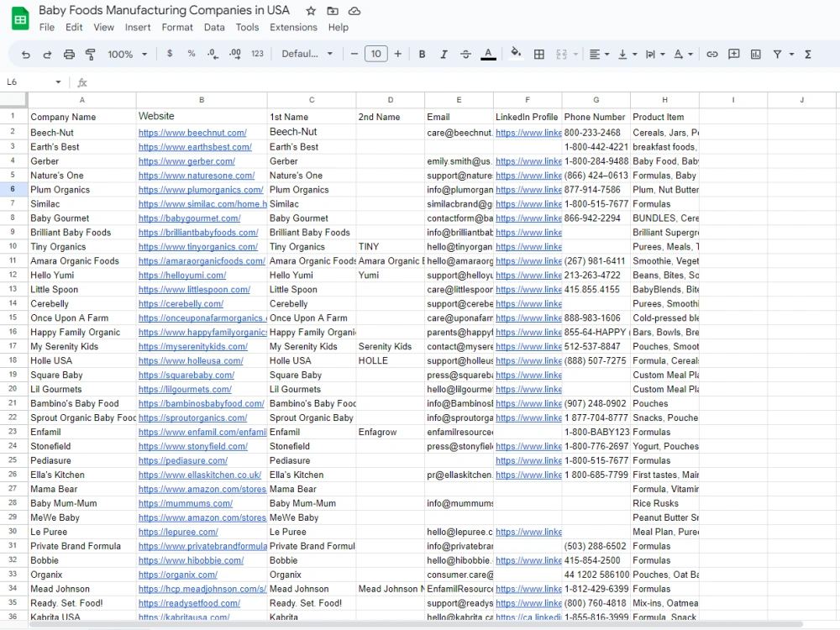Viewport: 840px width, 630px height.
Task: Open the Insert menu
Action: [x=138, y=28]
